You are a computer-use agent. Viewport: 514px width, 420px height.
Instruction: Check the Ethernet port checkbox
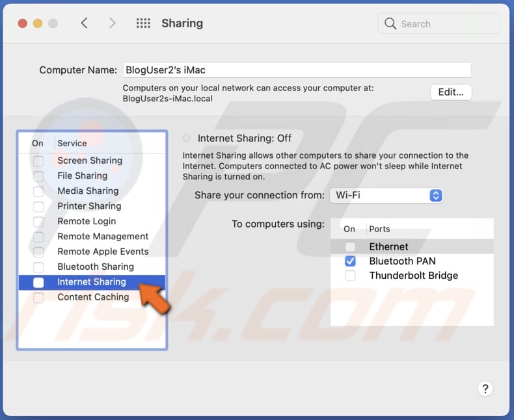(x=350, y=246)
